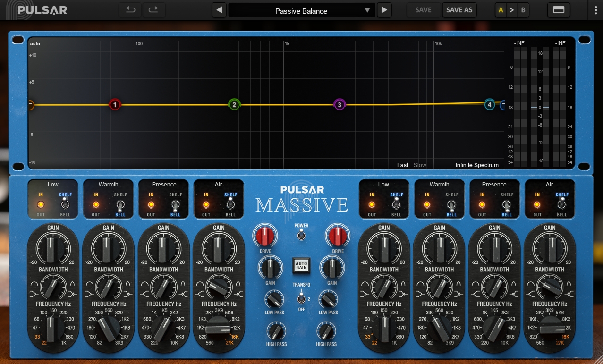The image size is (603, 364).
Task: Select purple EQ node 3 on the curve
Action: tap(339, 104)
